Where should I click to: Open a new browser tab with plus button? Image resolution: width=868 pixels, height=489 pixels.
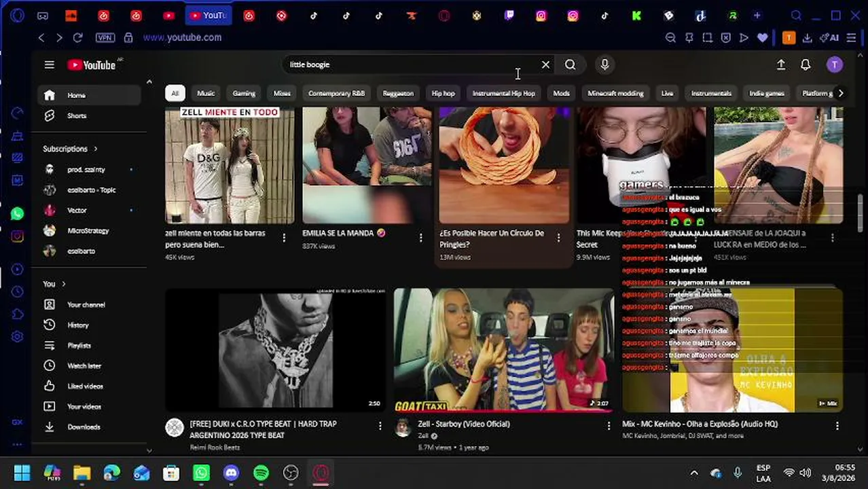757,16
